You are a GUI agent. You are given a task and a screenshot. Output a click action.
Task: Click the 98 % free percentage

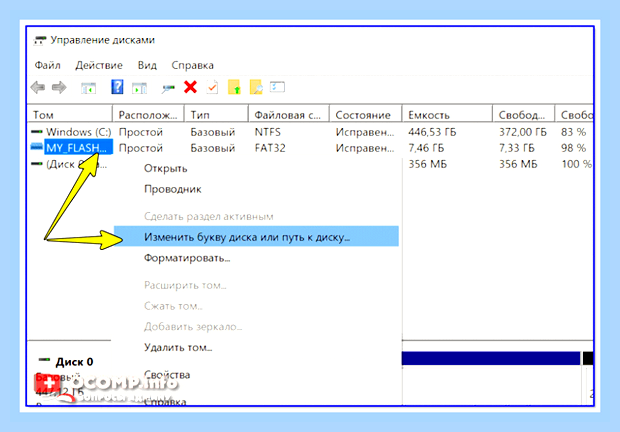pos(573,148)
